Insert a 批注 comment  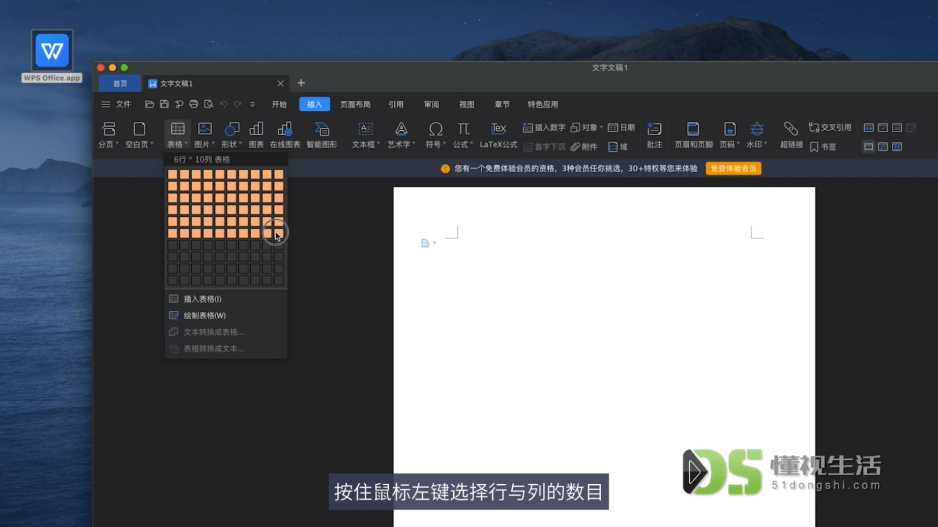pyautogui.click(x=654, y=134)
